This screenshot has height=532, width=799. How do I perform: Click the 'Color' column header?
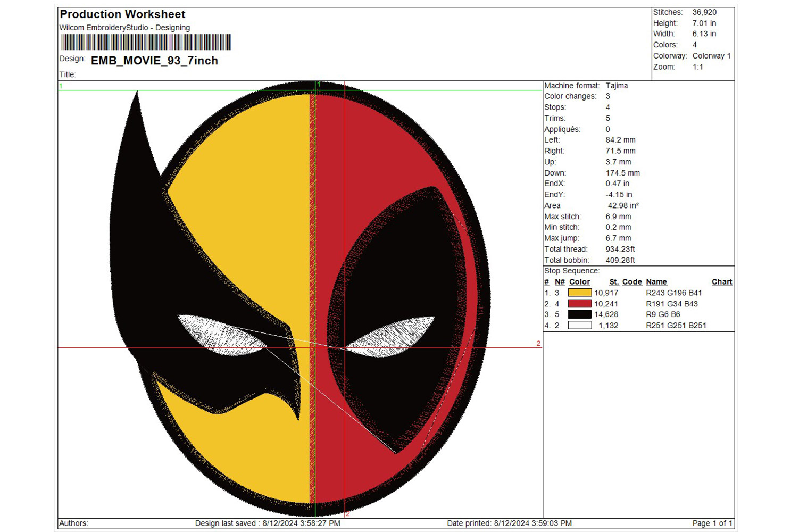(579, 282)
